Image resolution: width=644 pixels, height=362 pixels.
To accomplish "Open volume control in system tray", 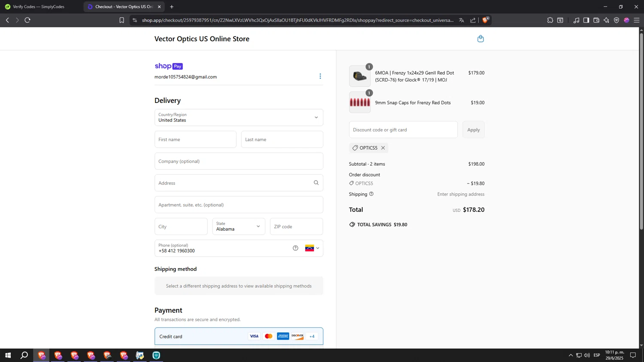I will 587,355.
